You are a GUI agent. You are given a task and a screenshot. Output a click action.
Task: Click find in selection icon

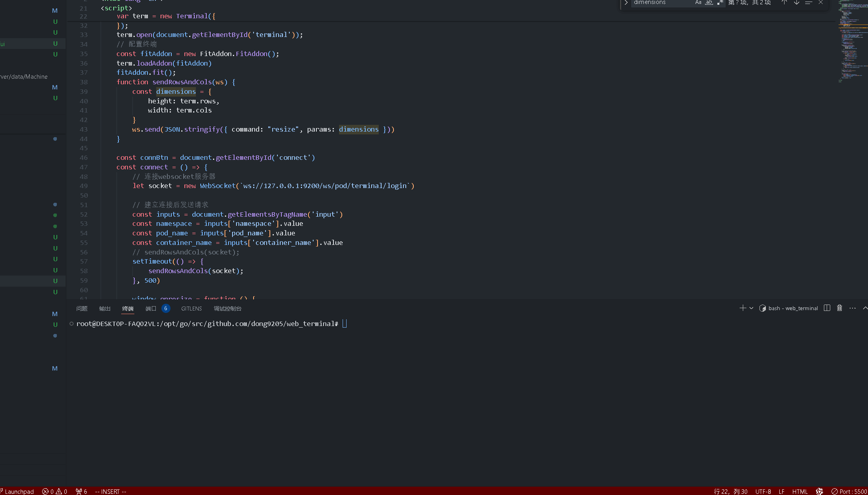(x=808, y=2)
